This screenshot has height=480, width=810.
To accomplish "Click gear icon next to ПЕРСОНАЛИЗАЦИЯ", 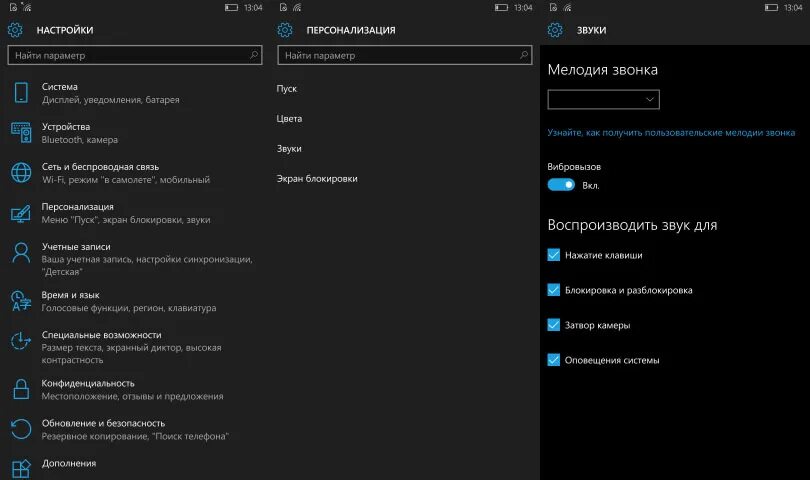I will (x=285, y=30).
